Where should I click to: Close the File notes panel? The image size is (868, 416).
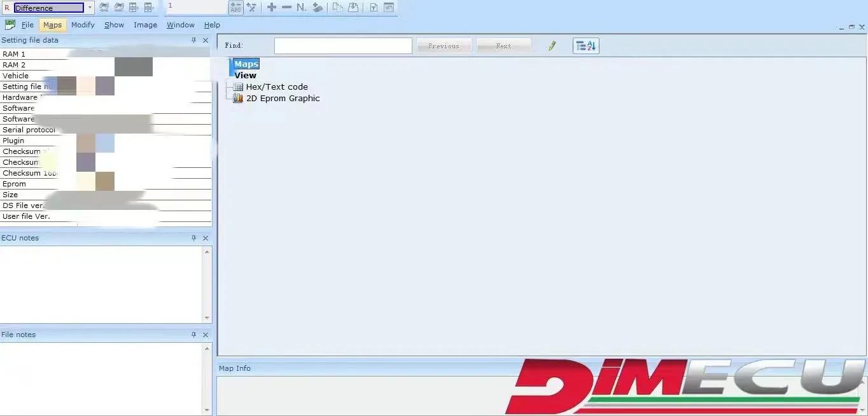[206, 335]
